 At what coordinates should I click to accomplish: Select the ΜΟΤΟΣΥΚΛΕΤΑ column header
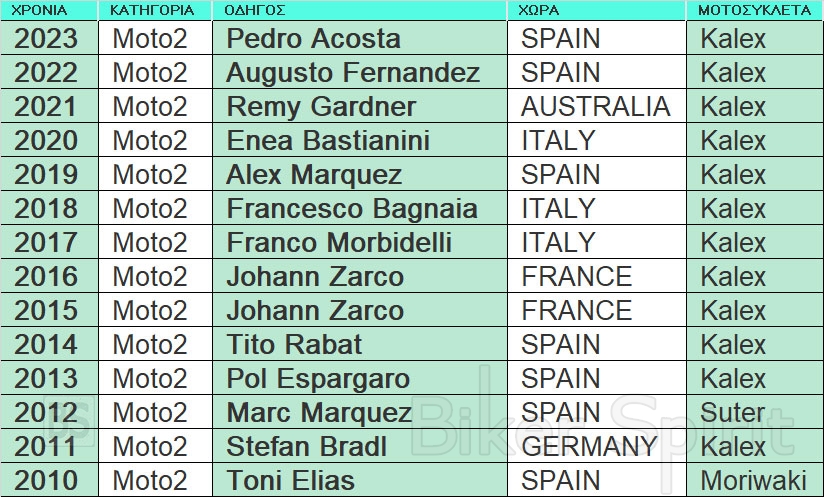point(753,11)
